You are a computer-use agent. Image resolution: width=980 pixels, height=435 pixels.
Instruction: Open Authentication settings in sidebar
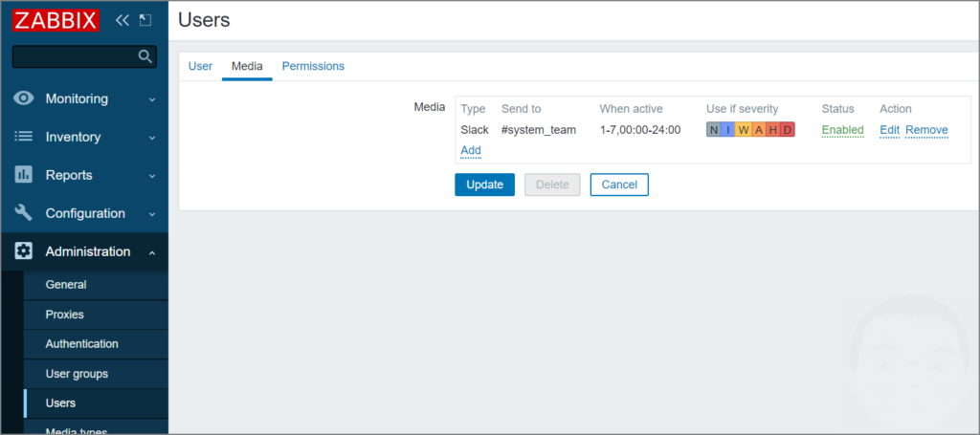tap(96, 344)
